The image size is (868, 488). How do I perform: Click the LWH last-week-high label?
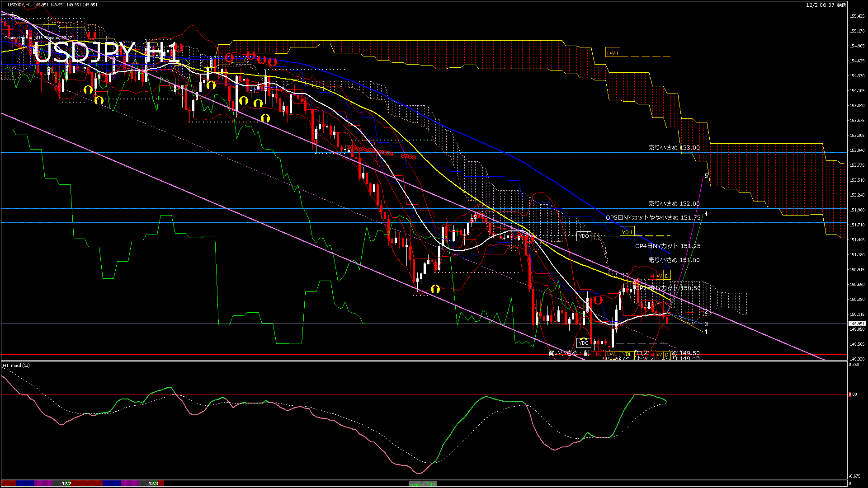point(612,53)
